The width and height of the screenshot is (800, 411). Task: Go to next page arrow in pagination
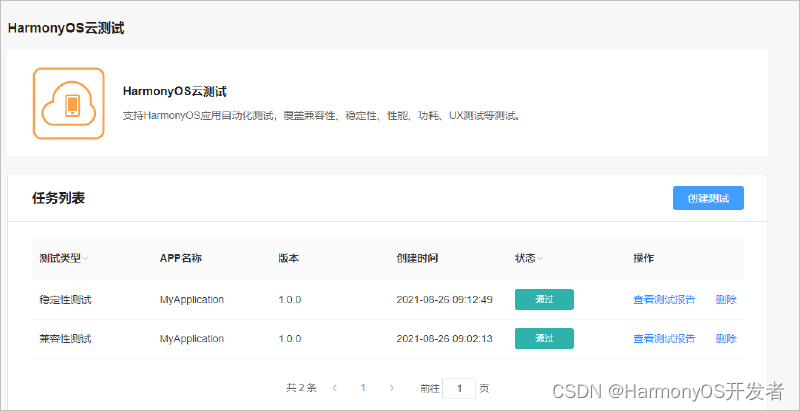(391, 388)
